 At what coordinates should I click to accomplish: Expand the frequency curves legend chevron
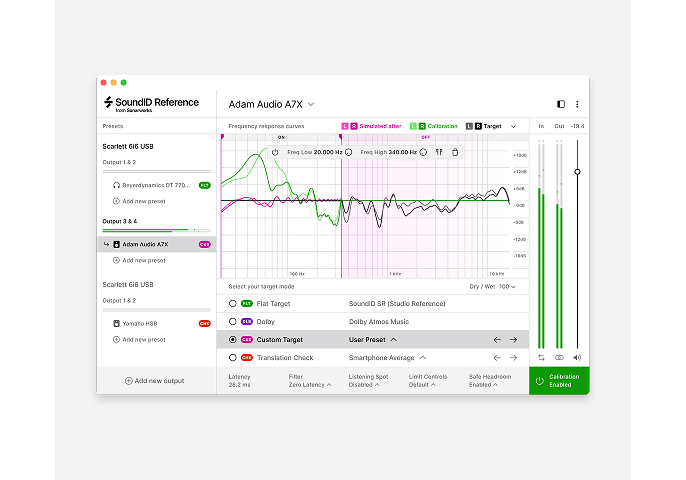tap(513, 126)
